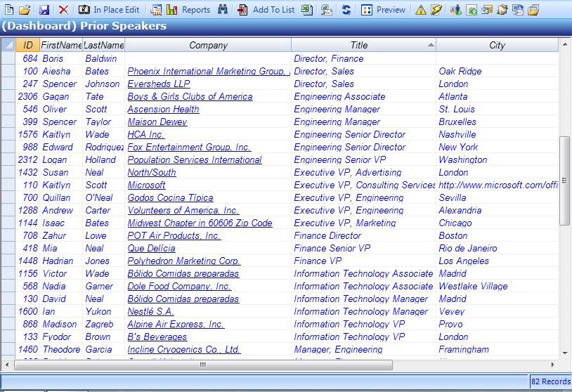Sort by FirstName column header
The height and width of the screenshot is (392, 572).
click(61, 45)
